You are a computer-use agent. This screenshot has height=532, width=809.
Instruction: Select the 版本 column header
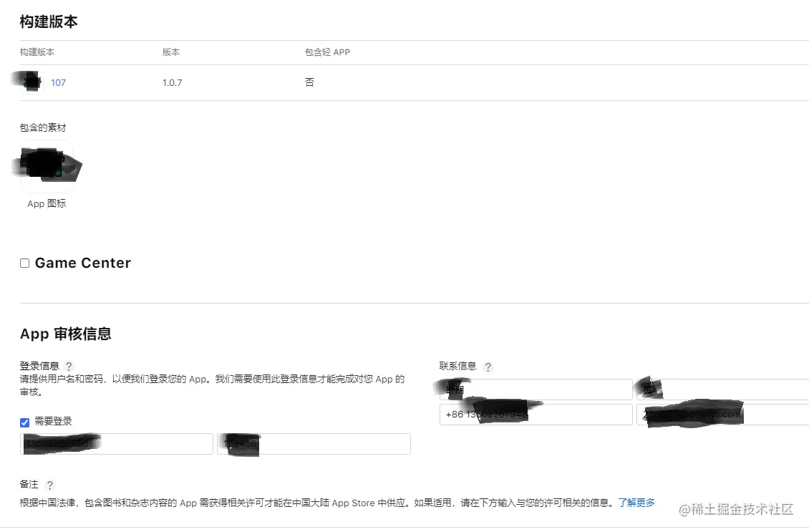[171, 52]
